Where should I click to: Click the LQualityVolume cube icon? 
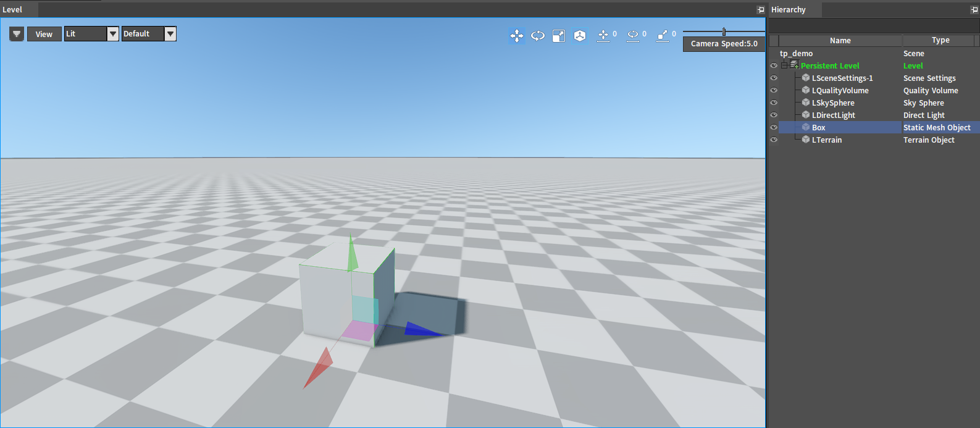pos(806,90)
